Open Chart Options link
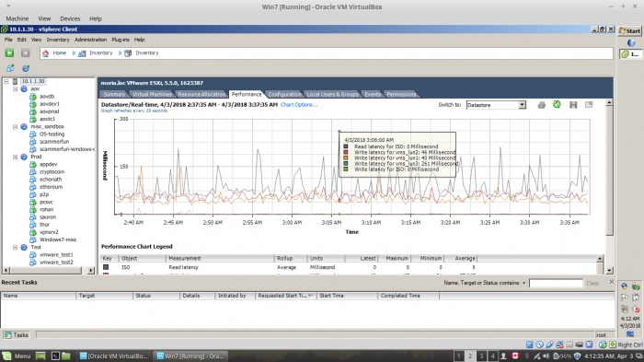 coord(299,105)
